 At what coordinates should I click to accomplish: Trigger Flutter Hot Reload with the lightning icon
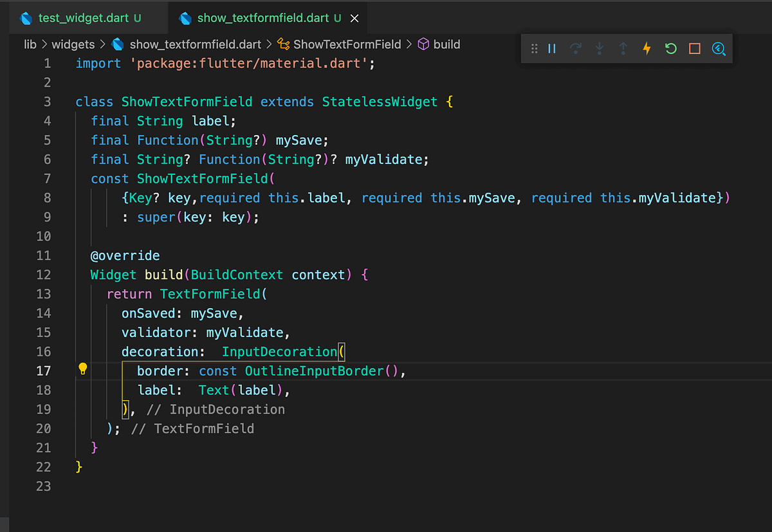[647, 48]
